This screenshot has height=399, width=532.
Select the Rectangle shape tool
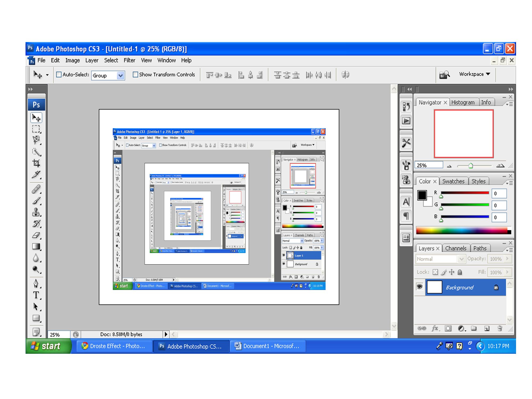pos(36,318)
